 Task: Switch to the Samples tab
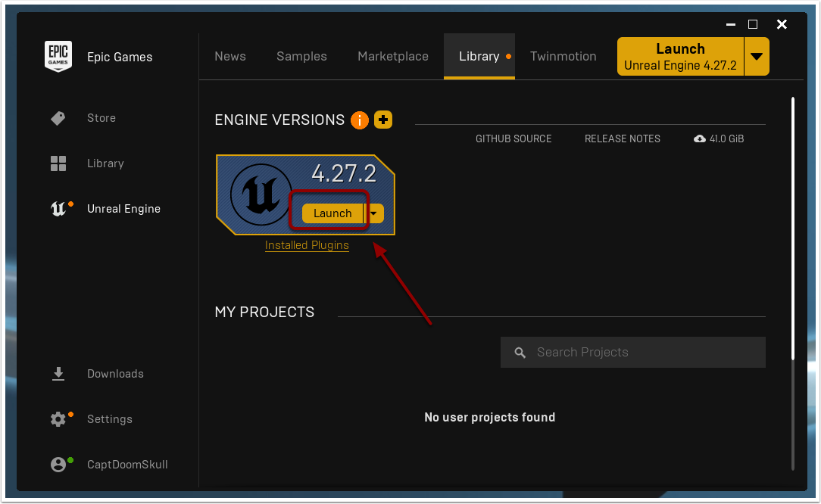pos(301,57)
